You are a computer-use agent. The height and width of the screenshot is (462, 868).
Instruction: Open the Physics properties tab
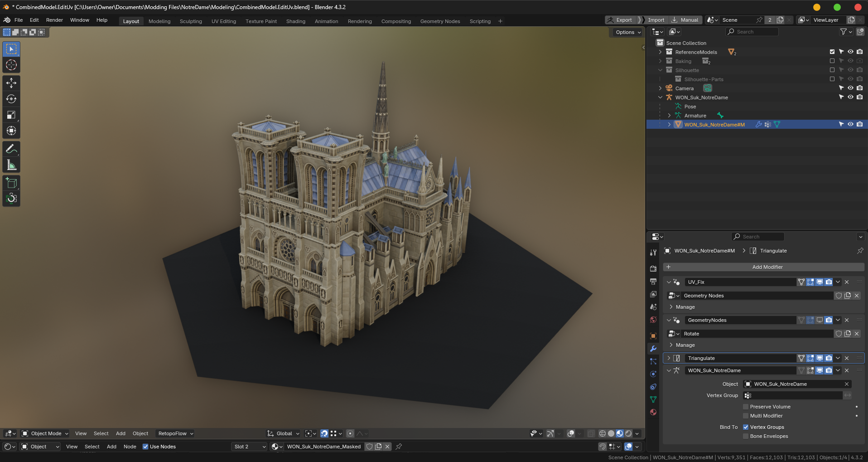coord(653,374)
